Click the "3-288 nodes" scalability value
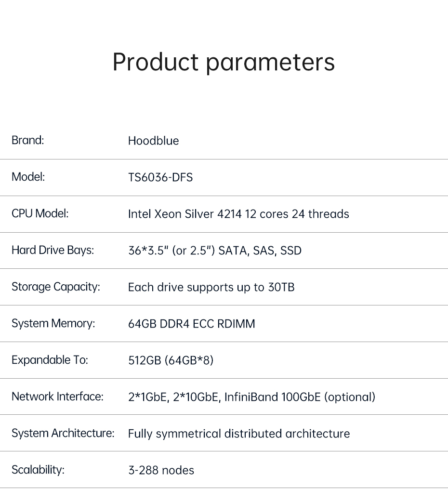The image size is (448, 489). [161, 470]
